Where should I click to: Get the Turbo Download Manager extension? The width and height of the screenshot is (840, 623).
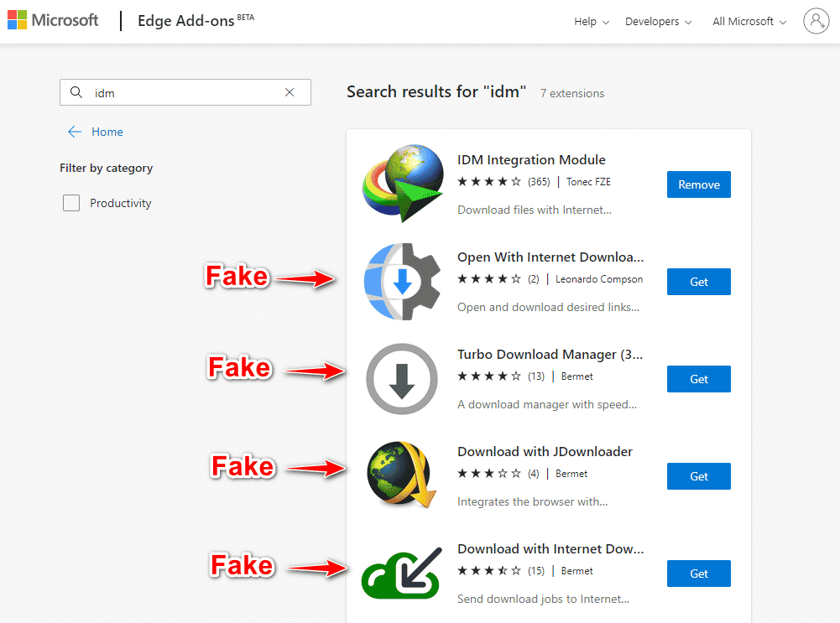698,379
